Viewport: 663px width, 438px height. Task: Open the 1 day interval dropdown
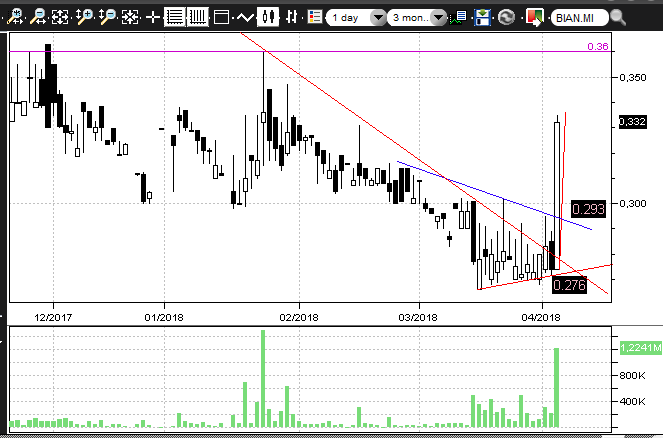(x=356, y=18)
